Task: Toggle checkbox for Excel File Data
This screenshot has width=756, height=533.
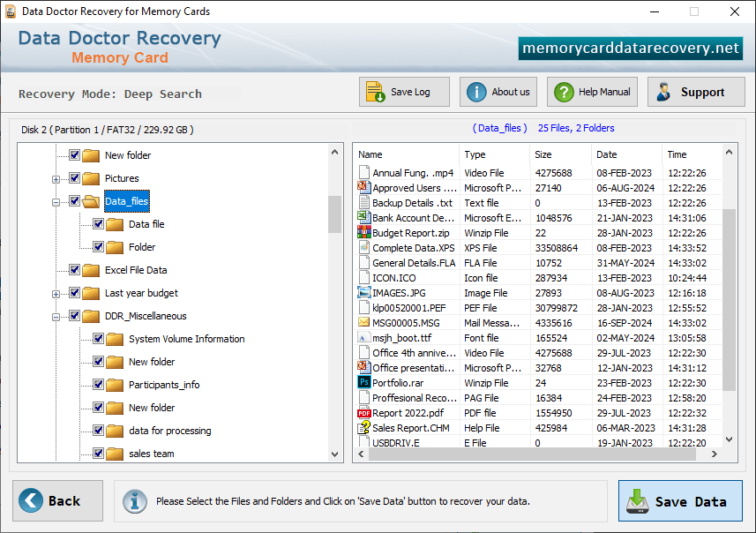Action: coord(74,270)
